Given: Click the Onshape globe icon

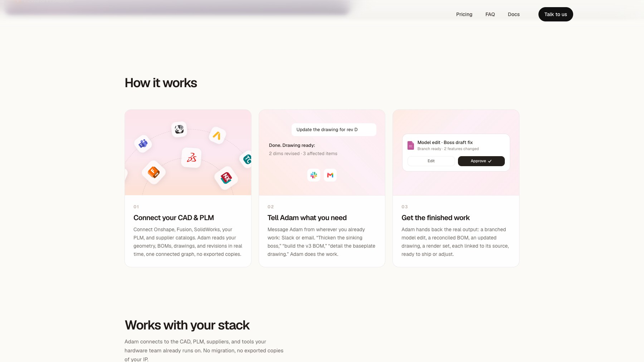Looking at the screenshot, I should pyautogui.click(x=179, y=129).
